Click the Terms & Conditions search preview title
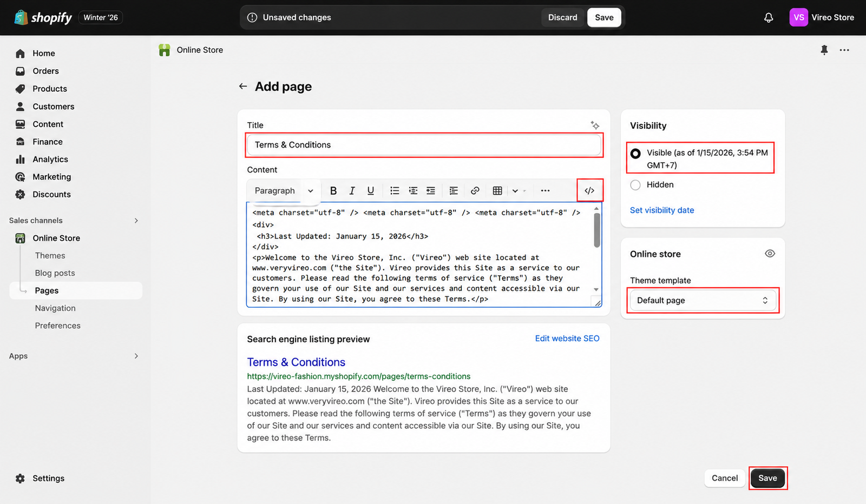Image resolution: width=866 pixels, height=504 pixels. tap(296, 362)
